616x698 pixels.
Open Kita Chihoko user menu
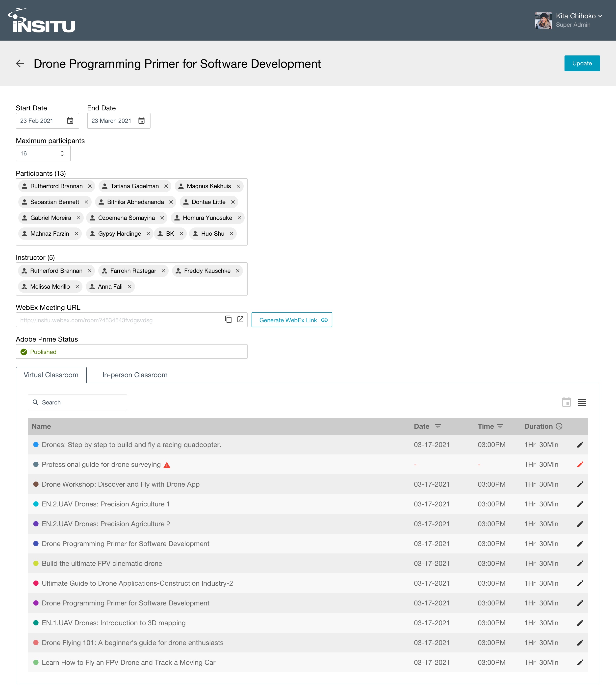coord(579,16)
